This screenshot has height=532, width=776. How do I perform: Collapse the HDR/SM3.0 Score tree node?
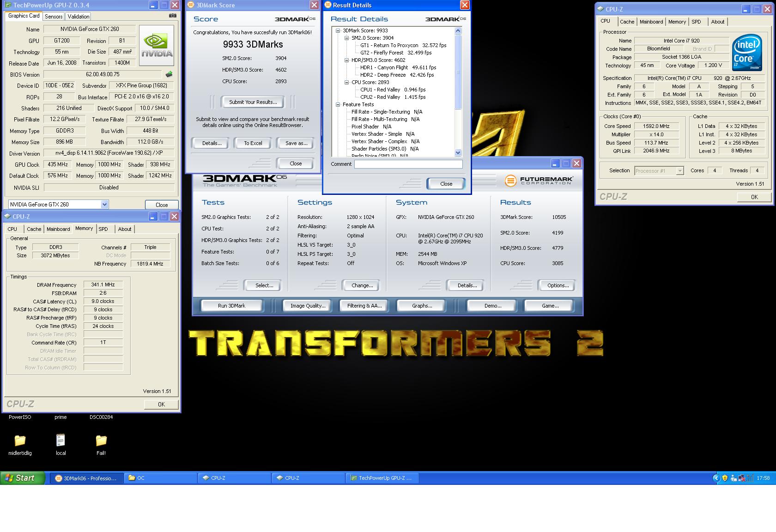tap(346, 60)
